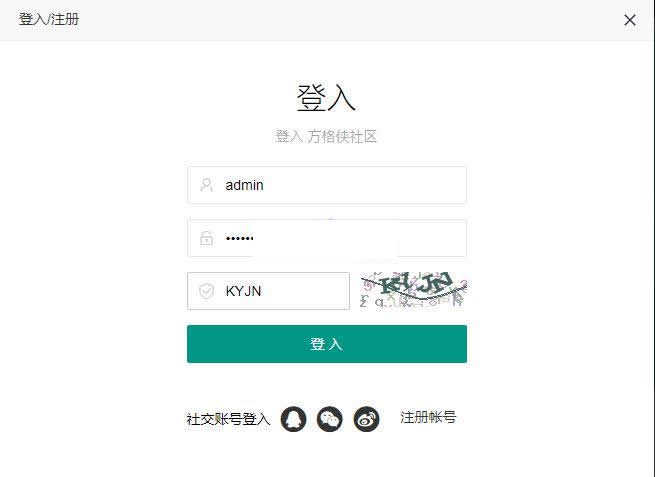Click the user avatar icon beside admin

coord(207,185)
